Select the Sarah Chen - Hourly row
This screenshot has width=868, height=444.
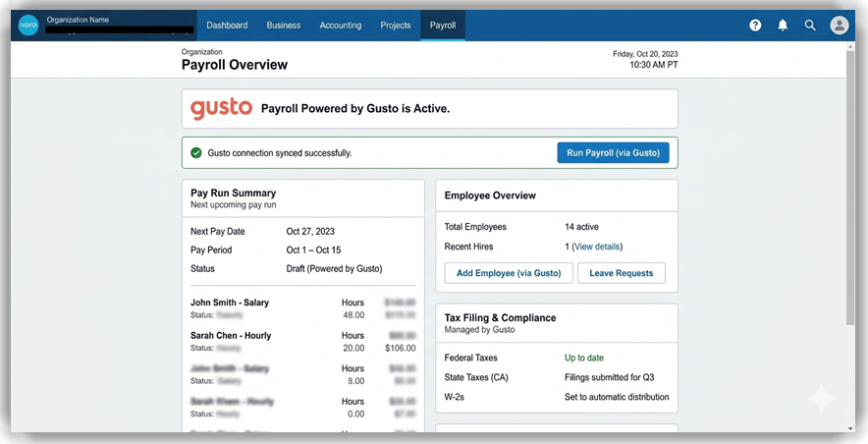231,335
